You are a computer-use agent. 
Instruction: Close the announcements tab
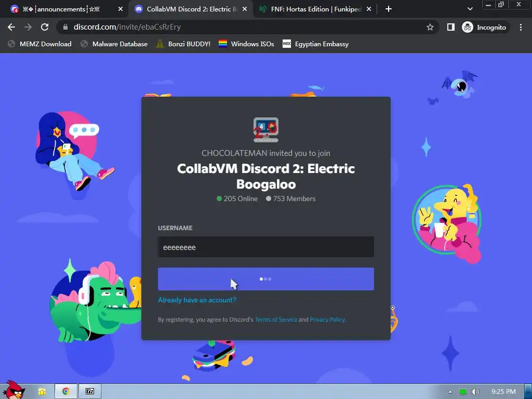121,9
